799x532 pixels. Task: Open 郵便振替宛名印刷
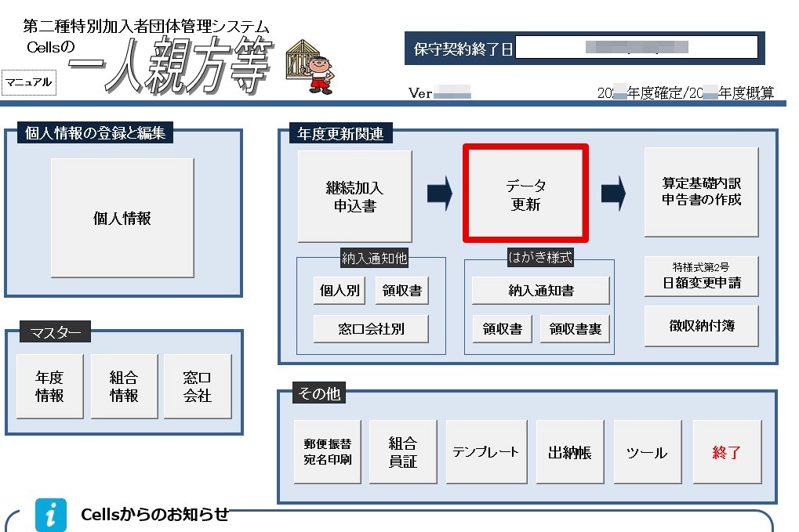click(327, 452)
